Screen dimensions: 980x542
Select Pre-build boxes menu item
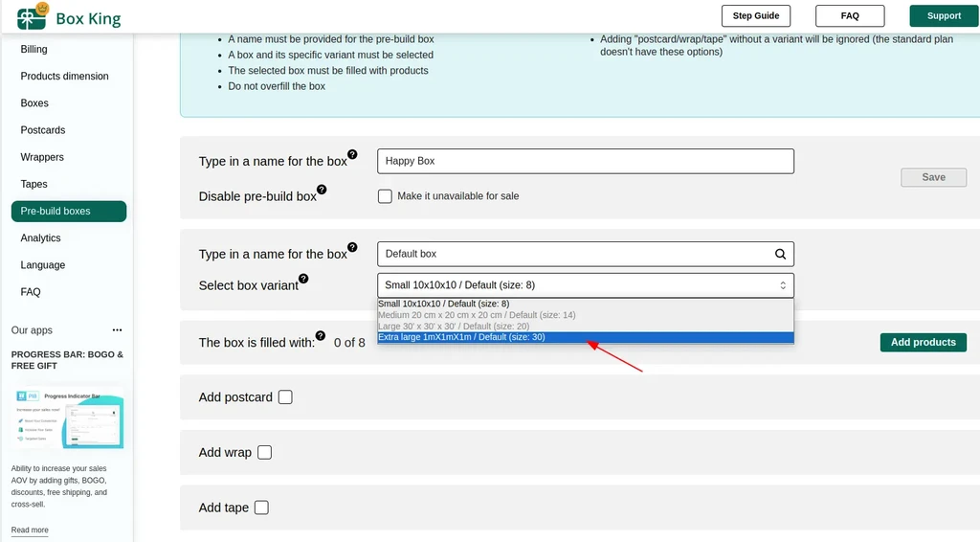pos(69,212)
